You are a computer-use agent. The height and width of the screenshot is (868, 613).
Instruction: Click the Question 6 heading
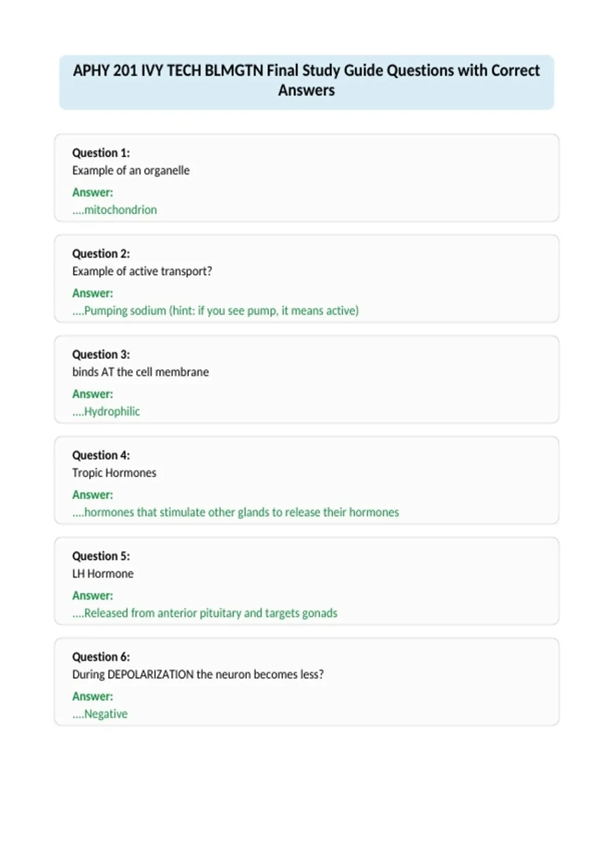pos(101,657)
